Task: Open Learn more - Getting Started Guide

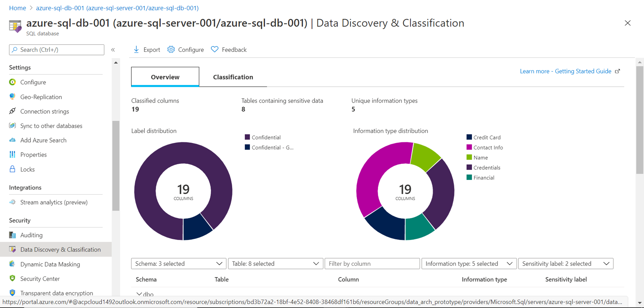Action: (565, 71)
